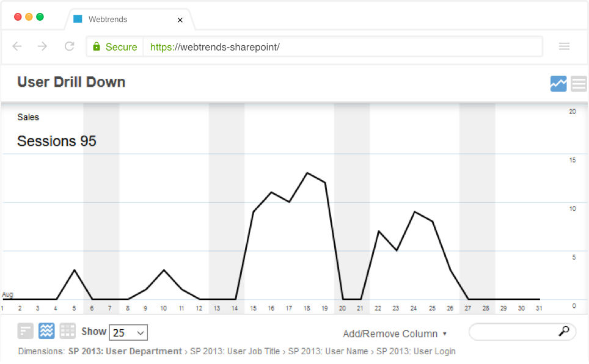The height and width of the screenshot is (364, 589).
Task: Click the Secure text in address bar
Action: pyautogui.click(x=122, y=47)
